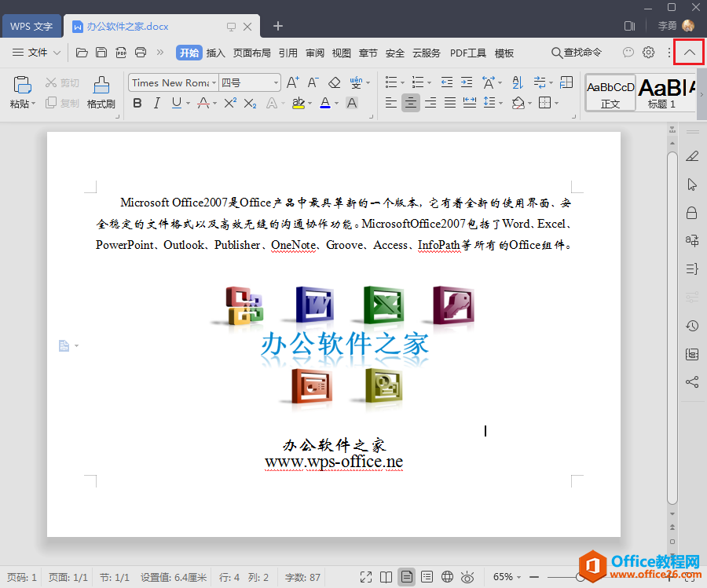Open the pen/edit tool in right sidebar
Screen dimensions: 707x588
(x=692, y=156)
